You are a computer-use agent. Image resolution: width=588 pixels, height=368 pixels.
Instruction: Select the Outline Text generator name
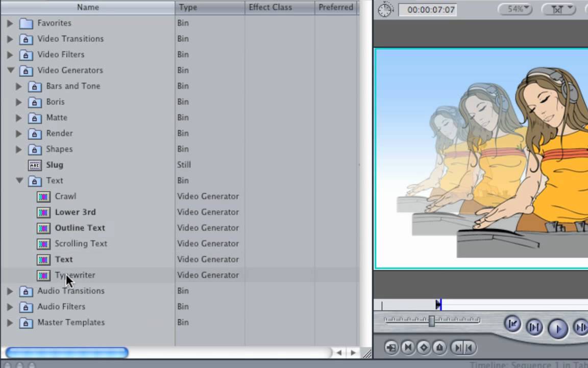coord(80,228)
